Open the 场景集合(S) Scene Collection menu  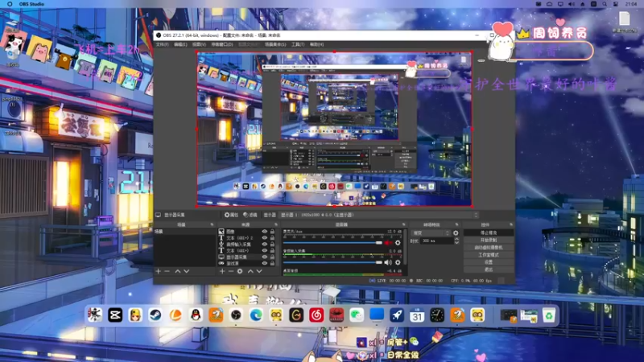tap(275, 44)
